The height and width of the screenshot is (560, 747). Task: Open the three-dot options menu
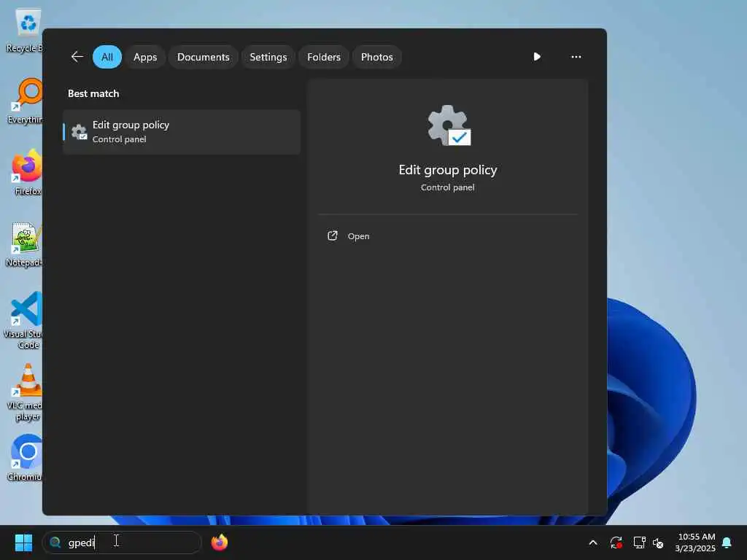coord(576,57)
